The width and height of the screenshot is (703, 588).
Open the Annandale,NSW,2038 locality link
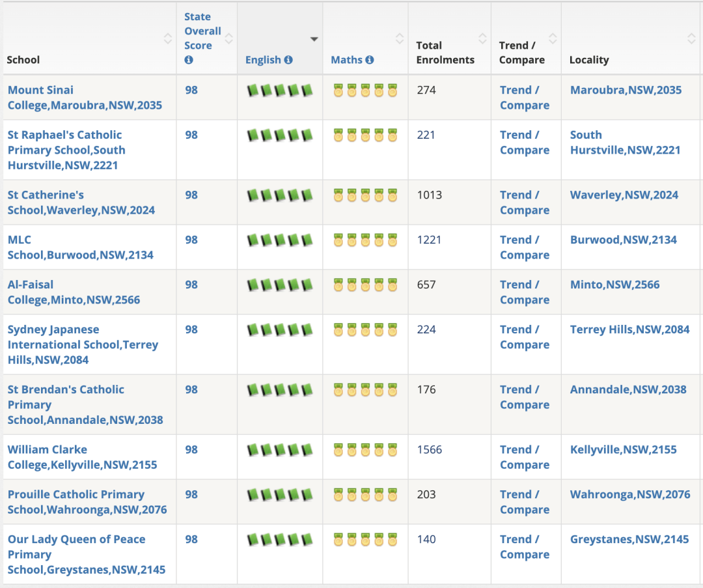click(629, 390)
